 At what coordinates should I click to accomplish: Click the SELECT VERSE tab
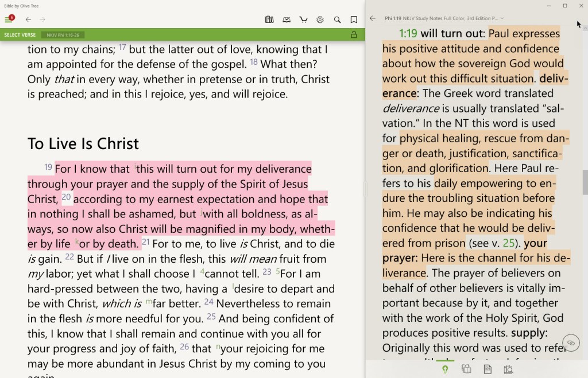tap(20, 34)
